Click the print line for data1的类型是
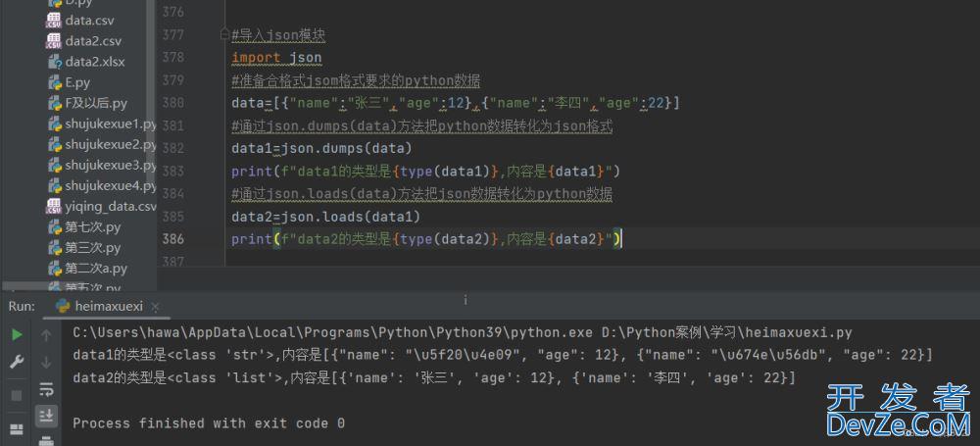This screenshot has height=446, width=980. [425, 171]
